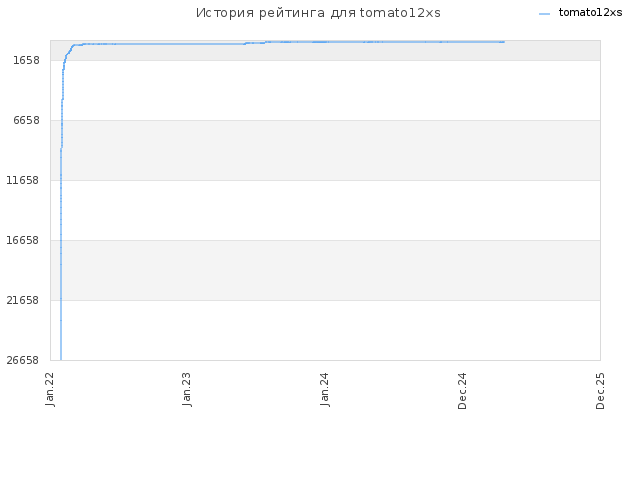Viewport: 640px width, 480px height.
Task: Click the Dec.24 x-axis label
Action: click(x=462, y=391)
